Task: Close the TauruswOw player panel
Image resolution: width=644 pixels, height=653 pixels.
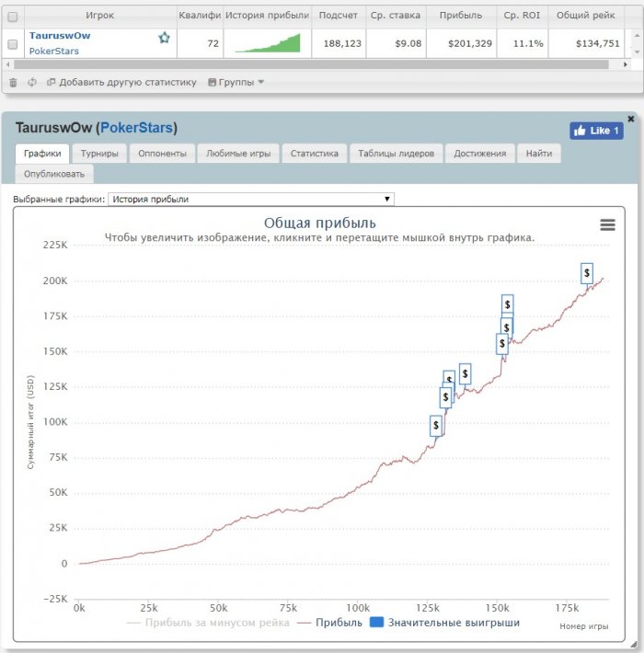Action: [631, 119]
